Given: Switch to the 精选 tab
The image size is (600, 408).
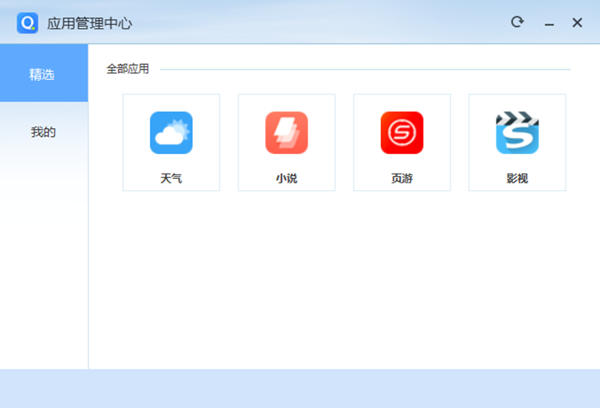Looking at the screenshot, I should coord(43,73).
